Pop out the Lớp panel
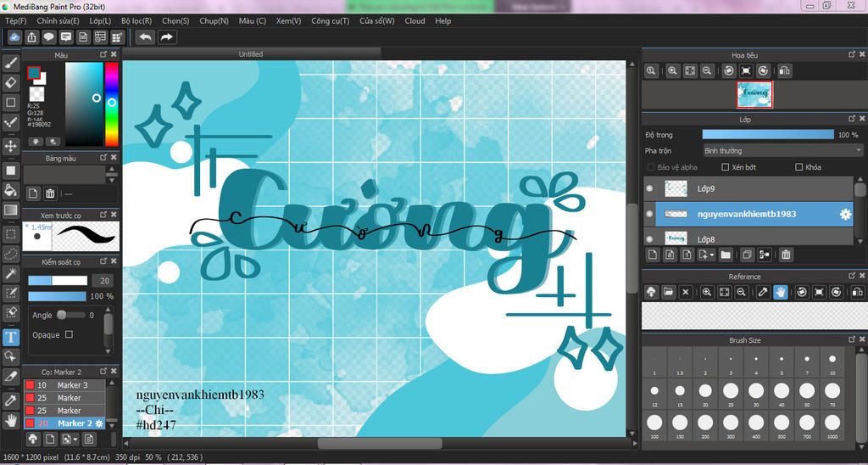This screenshot has width=868, height=465. (x=852, y=119)
